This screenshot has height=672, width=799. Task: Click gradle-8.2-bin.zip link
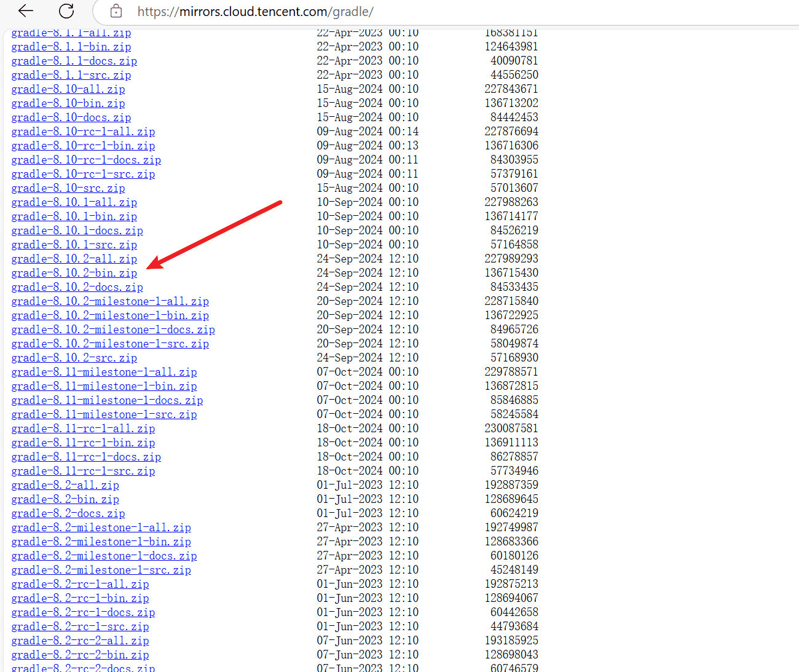pyautogui.click(x=65, y=499)
